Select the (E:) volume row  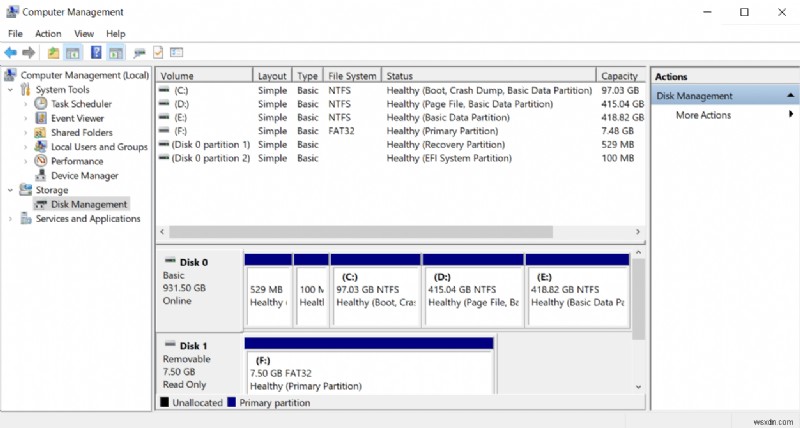[401, 117]
